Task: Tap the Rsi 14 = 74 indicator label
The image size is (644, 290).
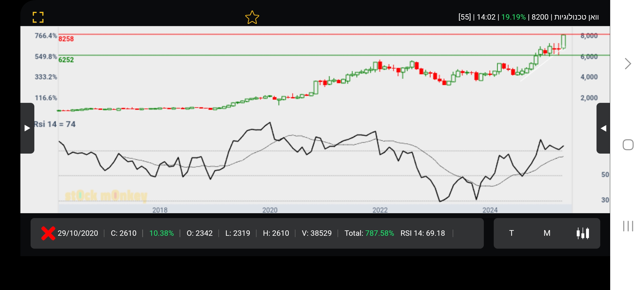Action: tap(55, 124)
